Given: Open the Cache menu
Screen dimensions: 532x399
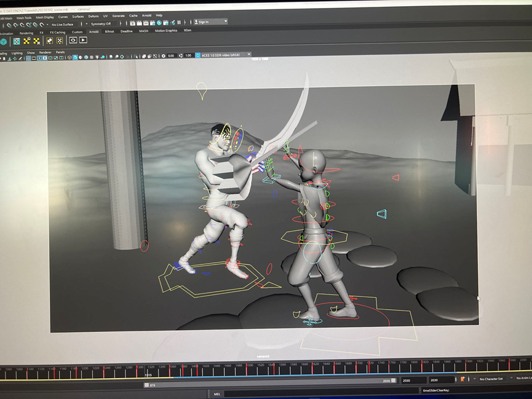Looking at the screenshot, I should tap(133, 15).
